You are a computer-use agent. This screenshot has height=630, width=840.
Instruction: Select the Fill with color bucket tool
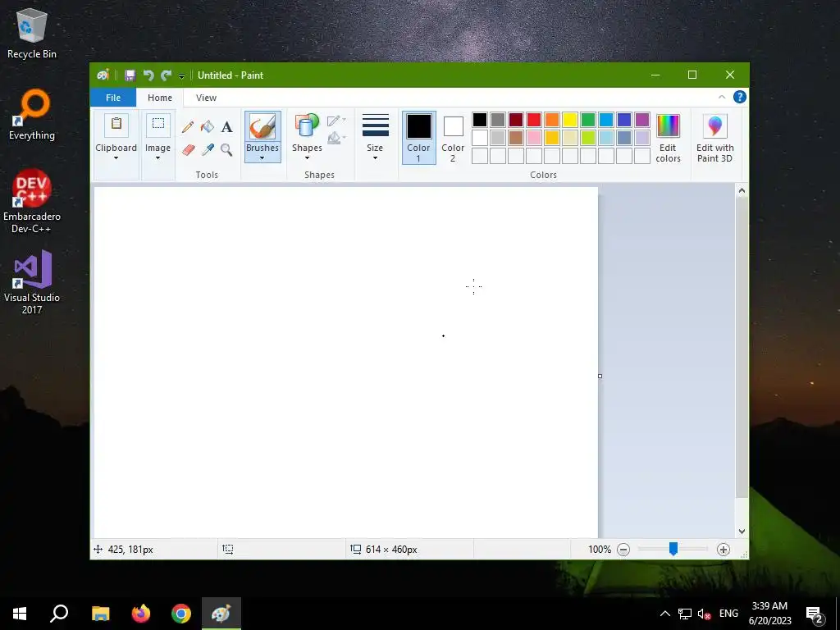[208, 127]
